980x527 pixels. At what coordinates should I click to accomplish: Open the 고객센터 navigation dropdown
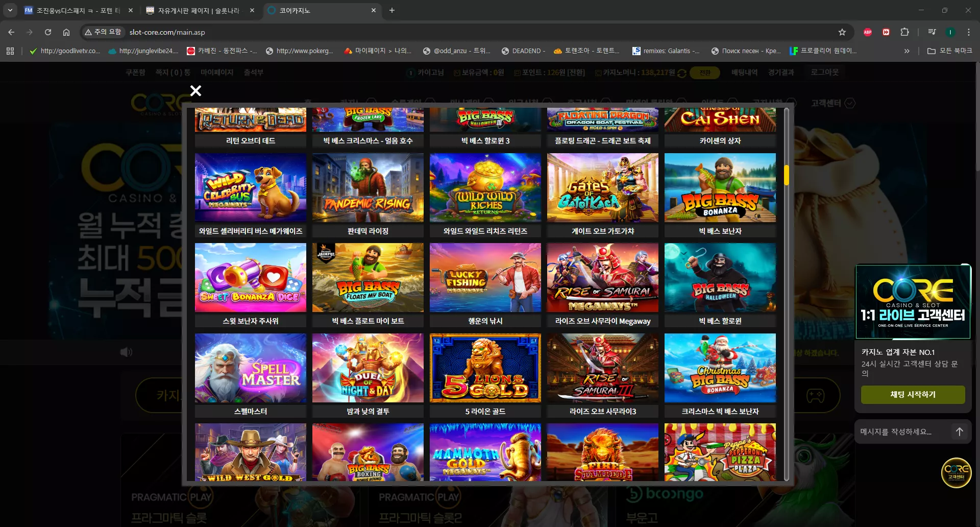(833, 103)
